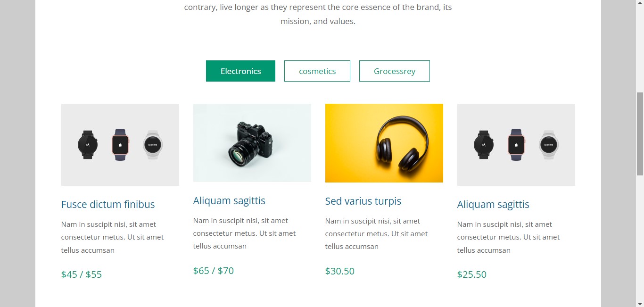Click the scrollbar down arrow
Image resolution: width=644 pixels, height=307 pixels.
pos(640,303)
